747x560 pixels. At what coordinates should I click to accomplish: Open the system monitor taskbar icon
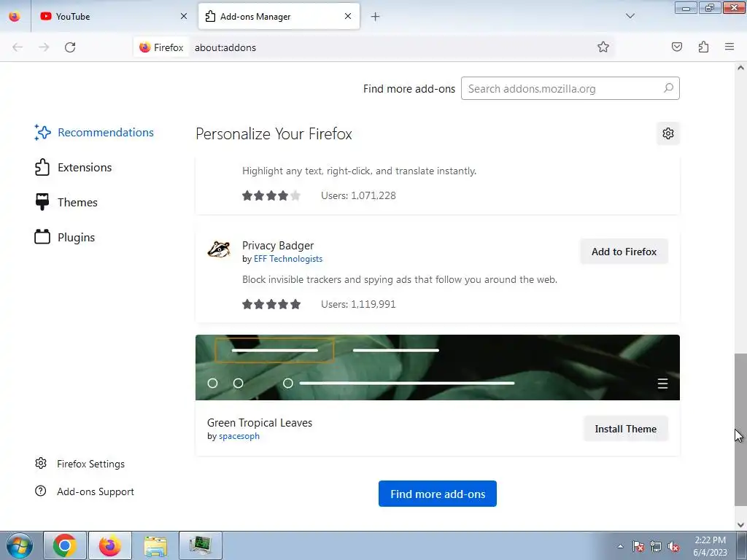[x=200, y=545]
